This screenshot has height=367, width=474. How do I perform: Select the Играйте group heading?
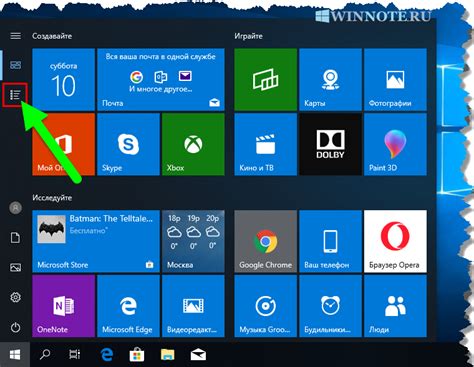[248, 36]
